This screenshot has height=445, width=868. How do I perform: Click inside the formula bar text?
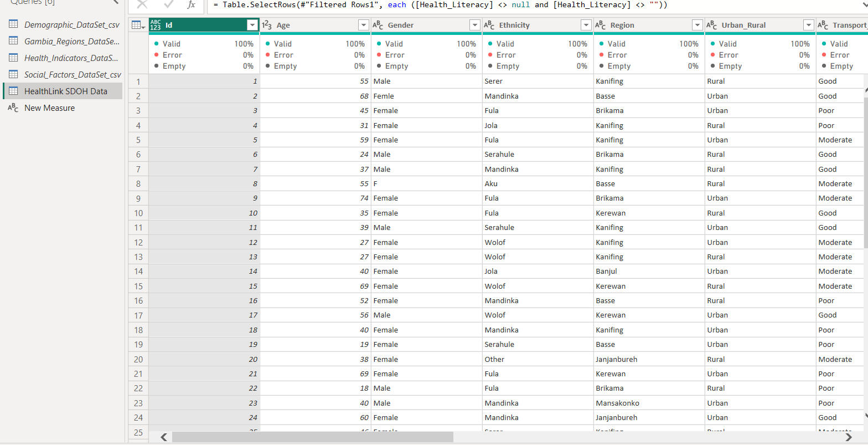pyautogui.click(x=443, y=5)
